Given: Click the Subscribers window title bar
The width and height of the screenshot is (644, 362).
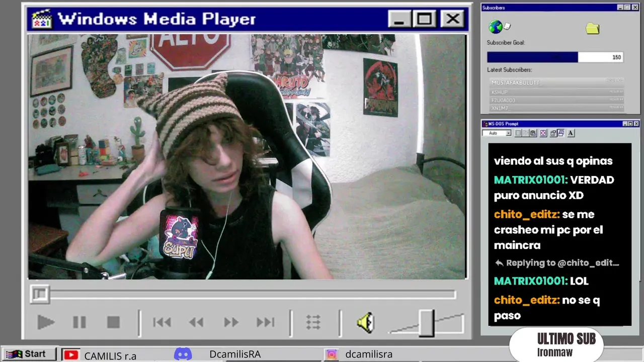Looking at the screenshot, I should pyautogui.click(x=560, y=8).
